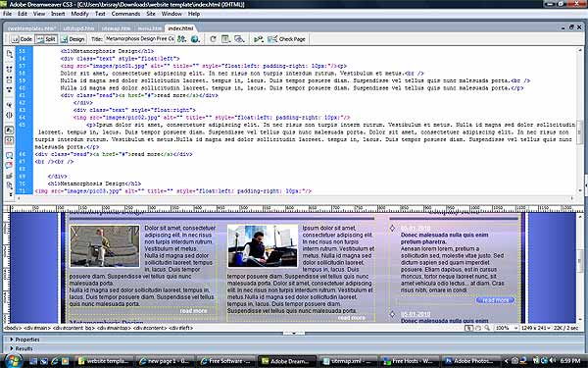Switch to menu.htm document tab
The image size is (588, 368).
pyautogui.click(x=149, y=28)
